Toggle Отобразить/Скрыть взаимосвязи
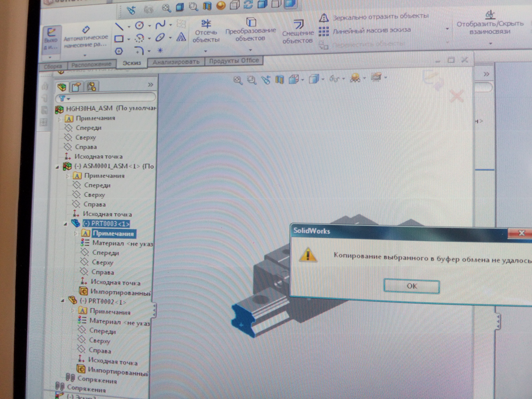Screen dimensions: 532x399 click(490, 24)
